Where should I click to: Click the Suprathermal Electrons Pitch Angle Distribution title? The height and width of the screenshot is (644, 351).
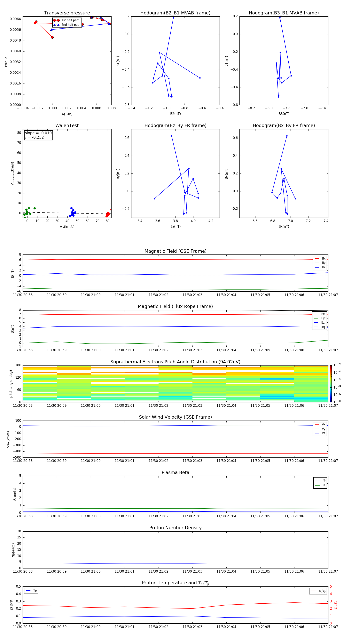[x=175, y=362]
